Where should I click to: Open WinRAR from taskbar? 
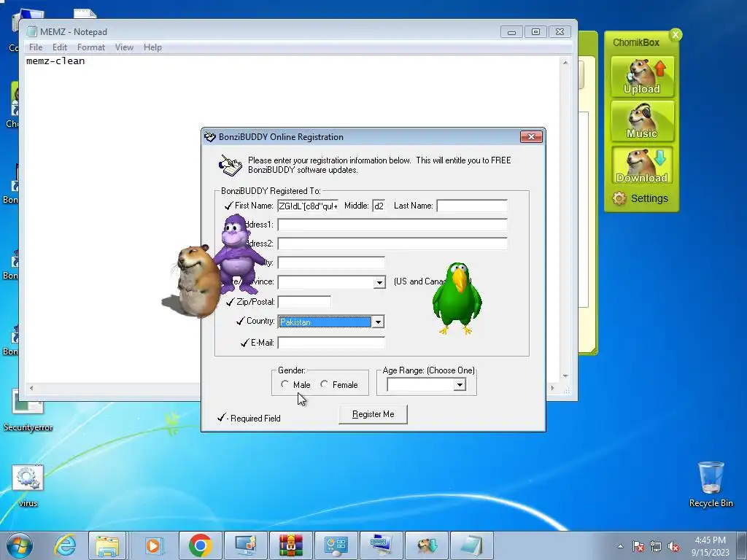(x=290, y=545)
